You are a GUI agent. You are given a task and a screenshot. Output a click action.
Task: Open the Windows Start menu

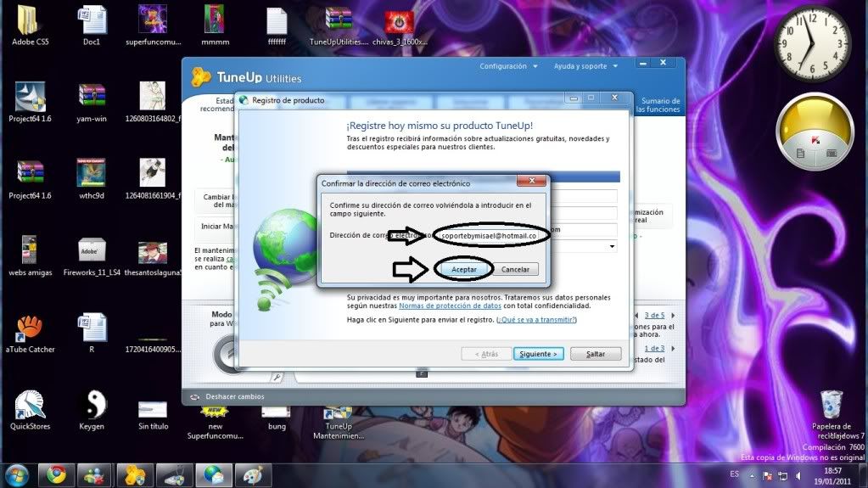17,475
